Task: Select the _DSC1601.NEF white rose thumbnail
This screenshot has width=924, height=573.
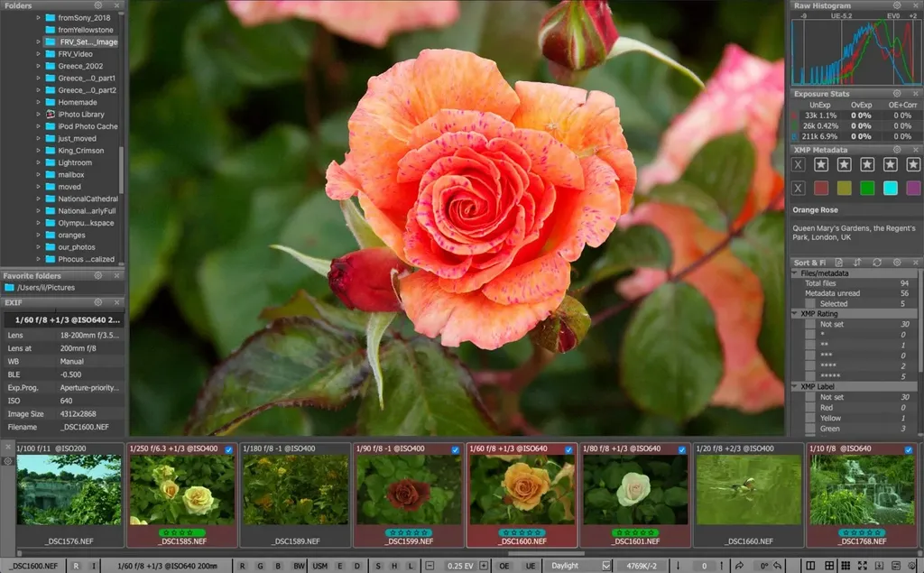Action: point(635,494)
